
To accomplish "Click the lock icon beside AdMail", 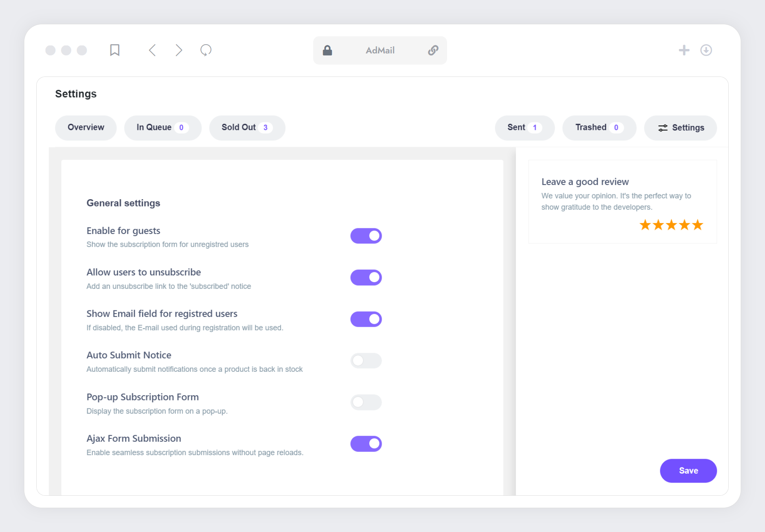I will 327,51.
